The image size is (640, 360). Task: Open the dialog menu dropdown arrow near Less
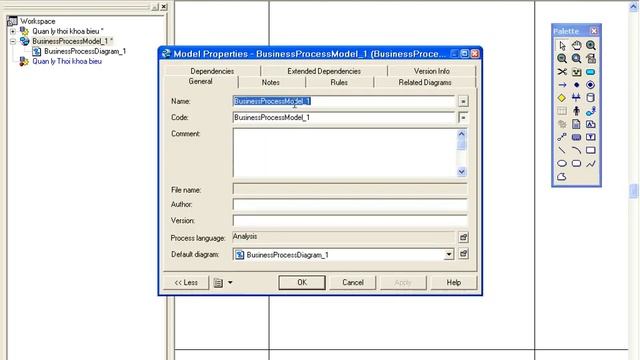230,282
